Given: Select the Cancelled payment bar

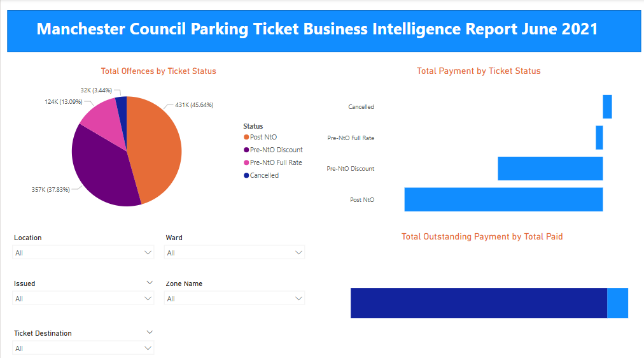Looking at the screenshot, I should 607,106.
